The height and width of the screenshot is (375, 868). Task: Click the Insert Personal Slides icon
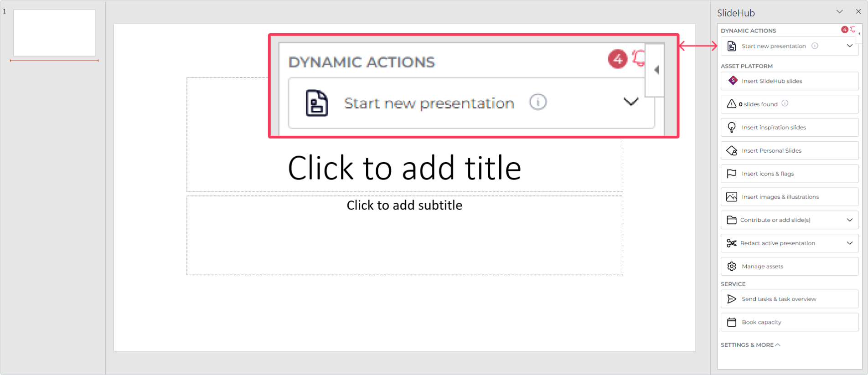click(732, 150)
